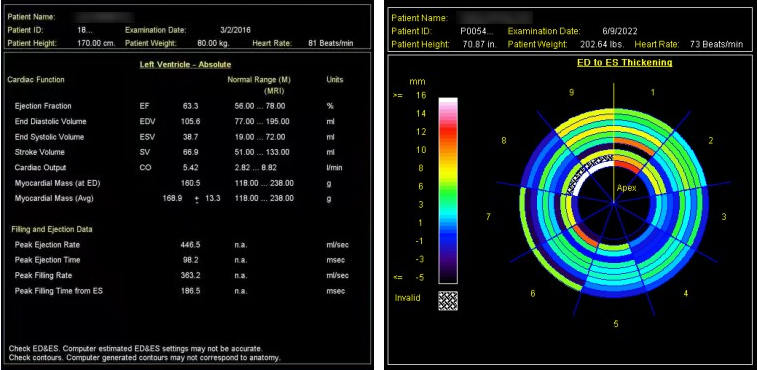The height and width of the screenshot is (370, 757).
Task: Click segment 8 label on the plot
Action: (x=504, y=141)
